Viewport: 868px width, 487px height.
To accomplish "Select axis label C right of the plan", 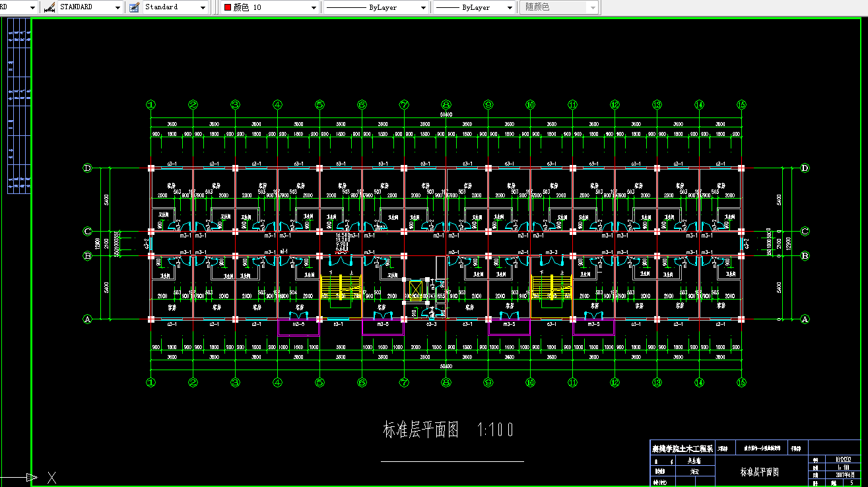I will pos(805,232).
